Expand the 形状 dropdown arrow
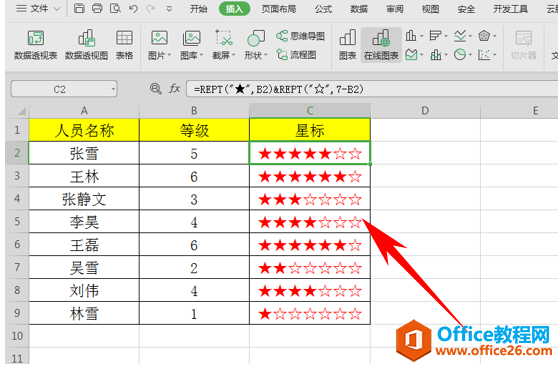Image resolution: width=559 pixels, height=368 pixels. (x=266, y=55)
